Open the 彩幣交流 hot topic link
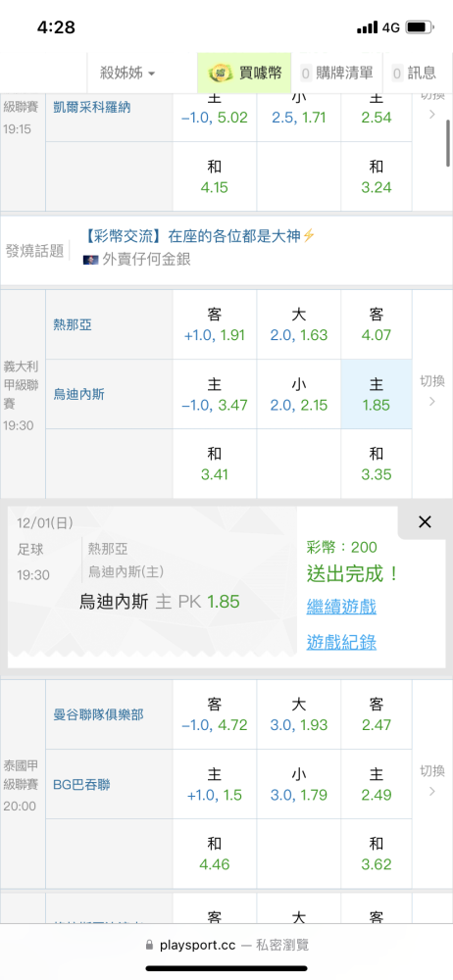Screen dimensions: 453x980 tap(200, 235)
